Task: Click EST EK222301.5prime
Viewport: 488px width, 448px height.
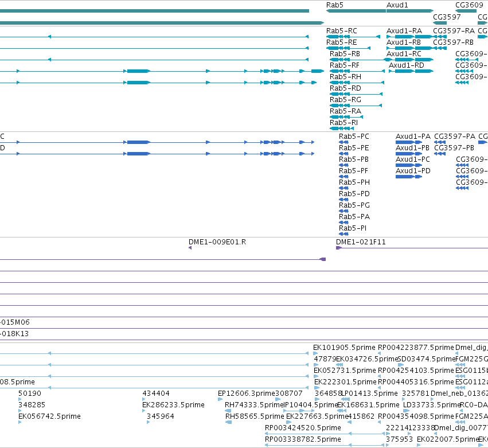Action: coord(345,382)
